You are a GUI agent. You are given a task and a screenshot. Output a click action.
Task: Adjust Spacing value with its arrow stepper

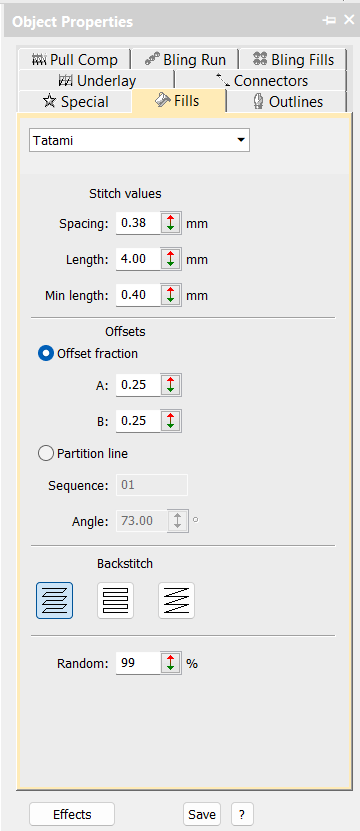pos(170,223)
